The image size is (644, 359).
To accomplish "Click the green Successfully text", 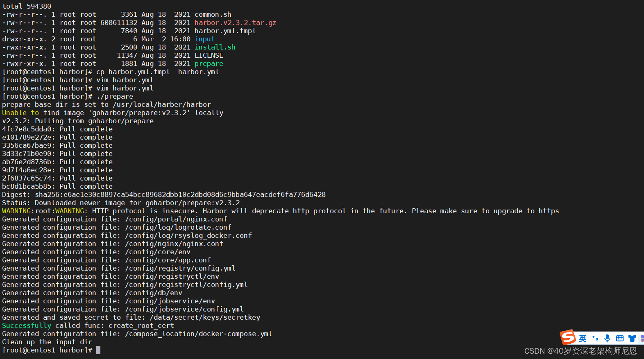I will click(x=27, y=325).
